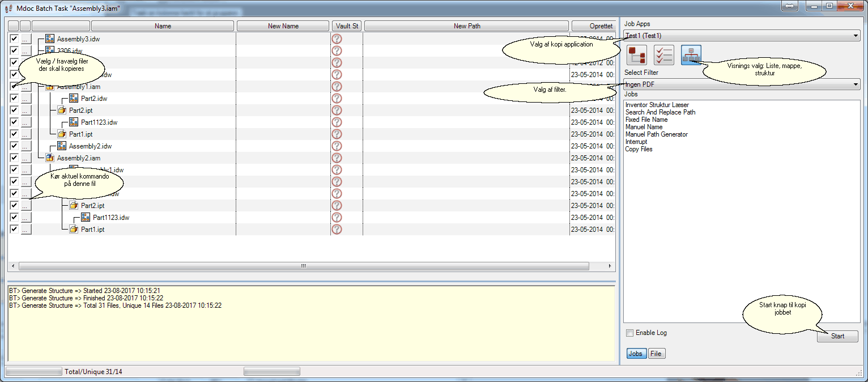Select the checklist list view icon

(x=664, y=56)
